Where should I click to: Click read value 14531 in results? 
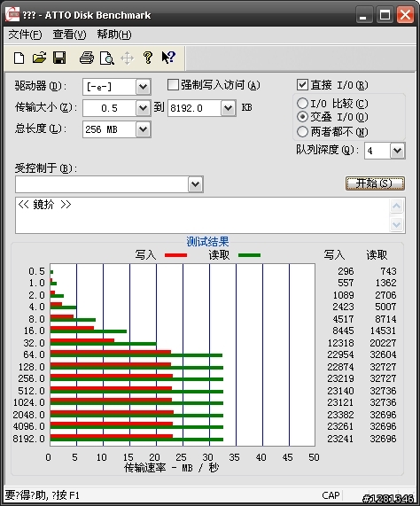[383, 331]
